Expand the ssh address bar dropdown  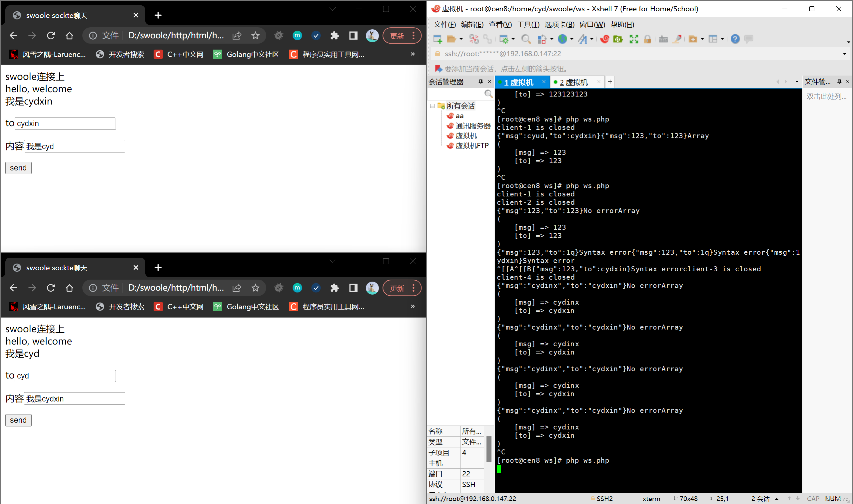[845, 54]
